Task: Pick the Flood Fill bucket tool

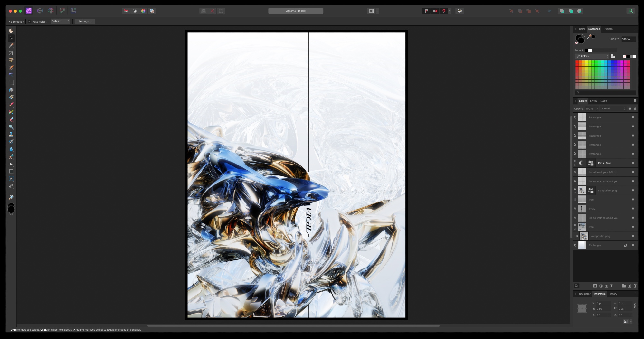Action: click(x=11, y=90)
